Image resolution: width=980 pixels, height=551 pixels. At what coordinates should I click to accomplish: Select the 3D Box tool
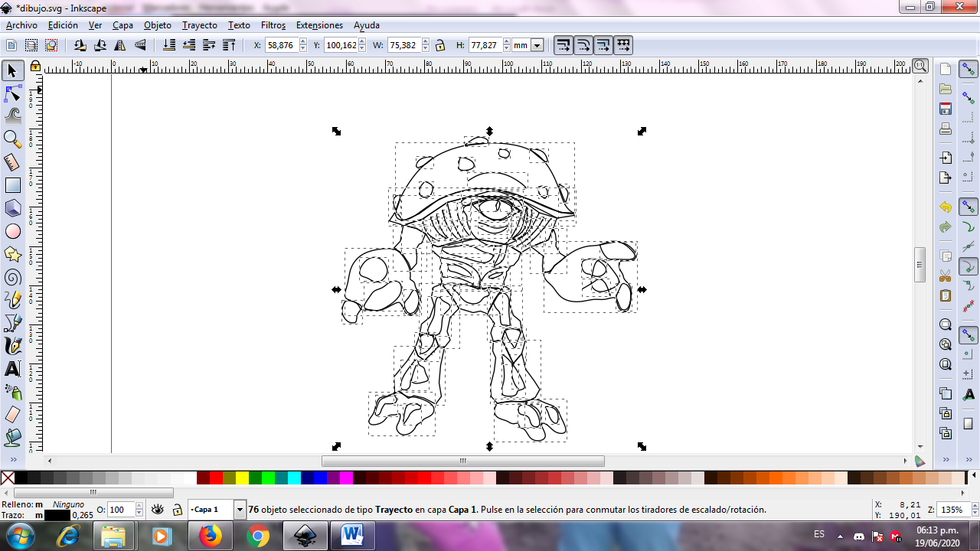click(x=12, y=208)
